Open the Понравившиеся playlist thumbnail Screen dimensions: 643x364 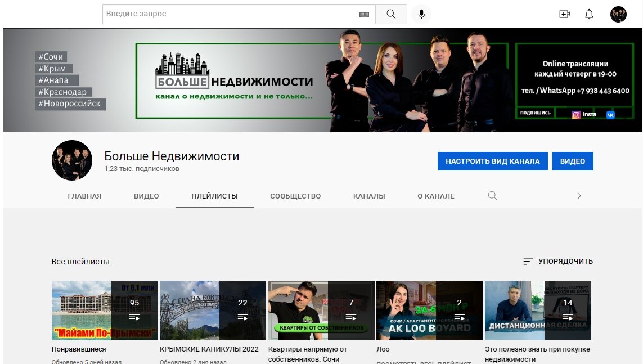click(x=105, y=311)
